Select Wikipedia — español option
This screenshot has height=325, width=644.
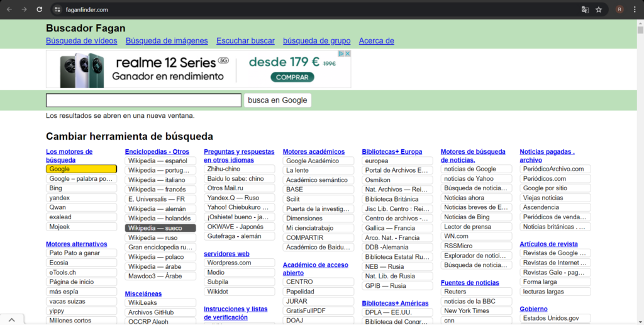[160, 161]
